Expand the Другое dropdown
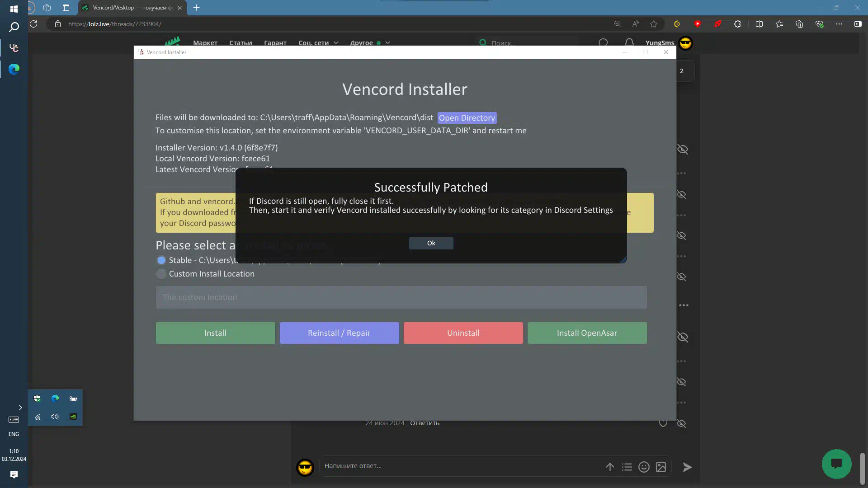This screenshot has height=488, width=868. coord(370,43)
